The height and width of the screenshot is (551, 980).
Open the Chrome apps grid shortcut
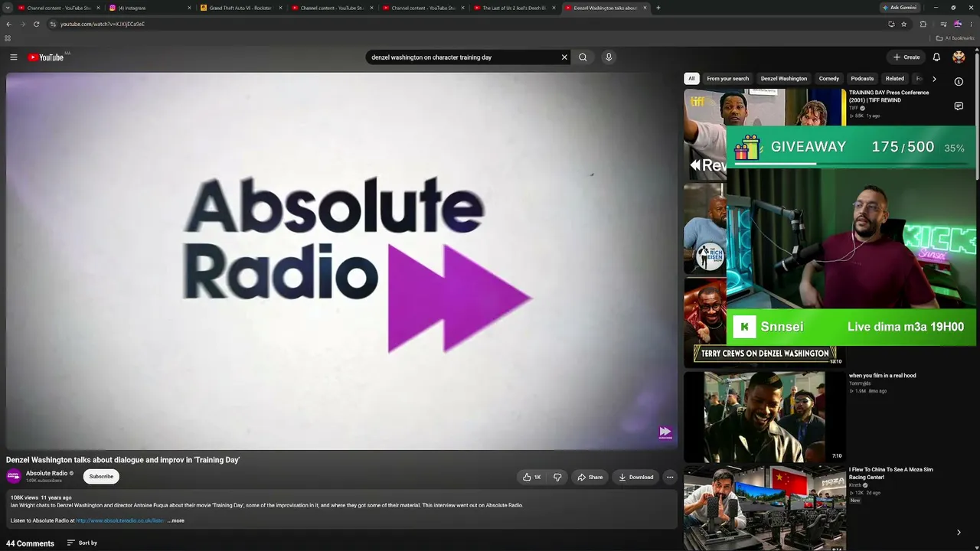(x=8, y=38)
